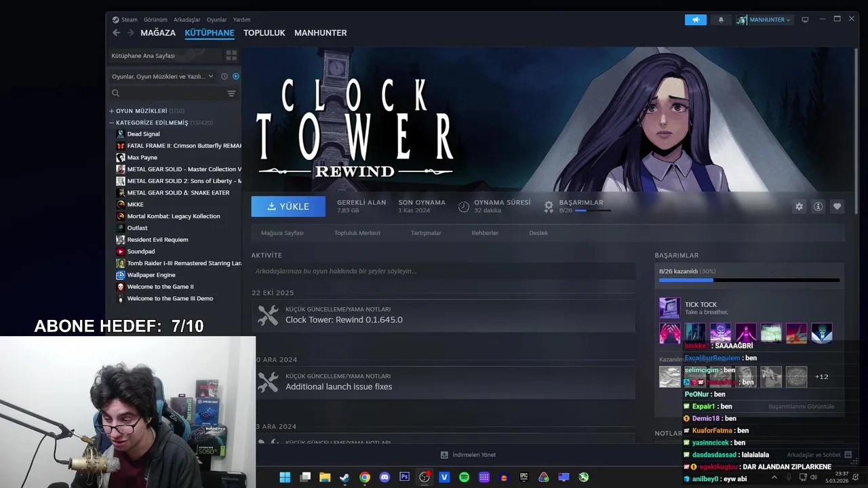Viewport: 868px width, 488px height.
Task: Open Tartışmalar link
Action: click(426, 233)
